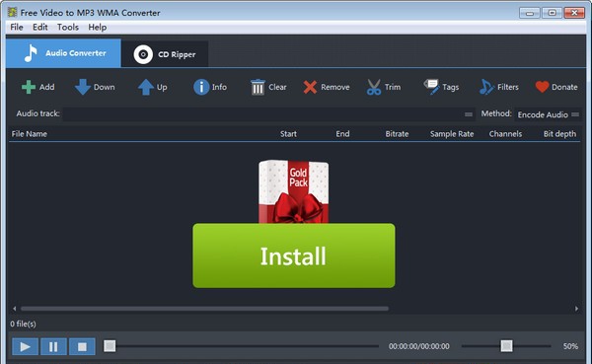Click the scrollbar right arrow
592x364 pixels.
click(x=576, y=309)
